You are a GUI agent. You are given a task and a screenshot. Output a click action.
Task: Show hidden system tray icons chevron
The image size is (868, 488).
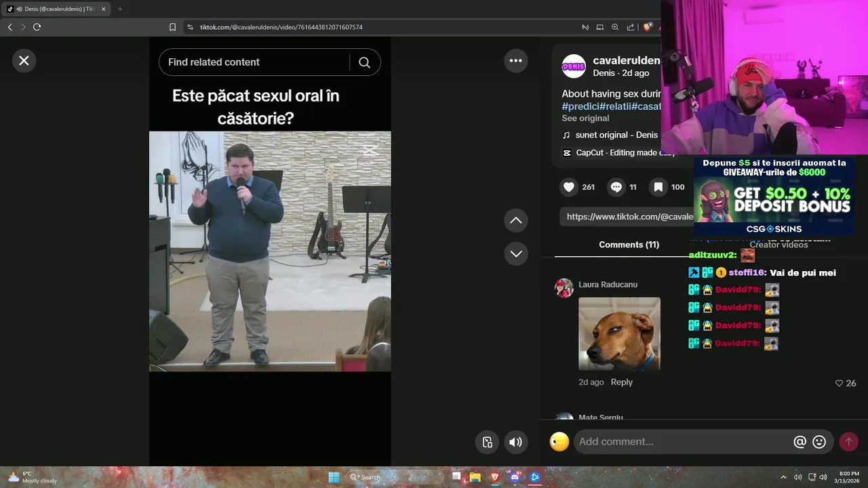click(783, 477)
